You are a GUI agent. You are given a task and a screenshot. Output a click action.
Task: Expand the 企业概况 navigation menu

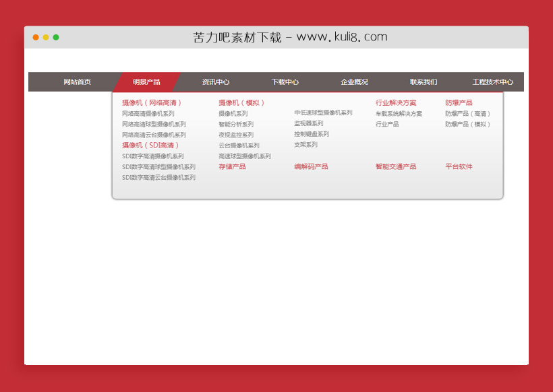[353, 81]
